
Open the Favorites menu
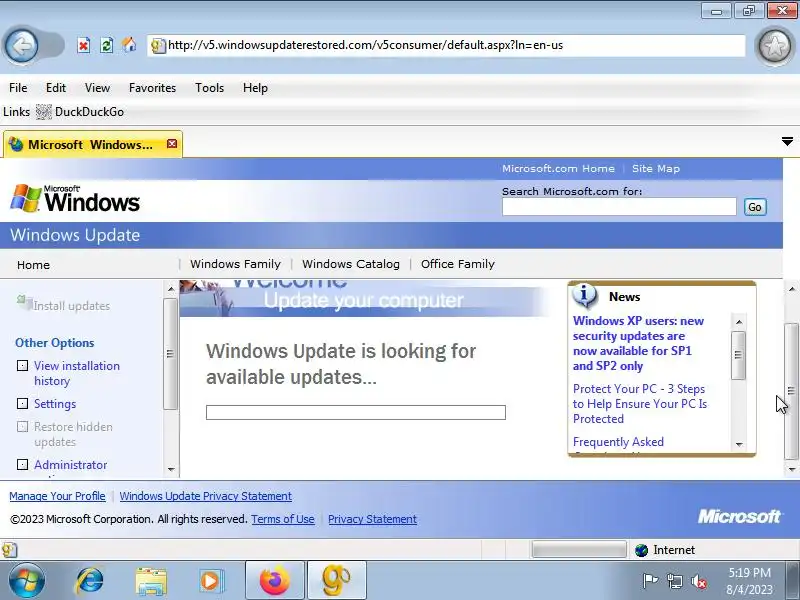(152, 88)
